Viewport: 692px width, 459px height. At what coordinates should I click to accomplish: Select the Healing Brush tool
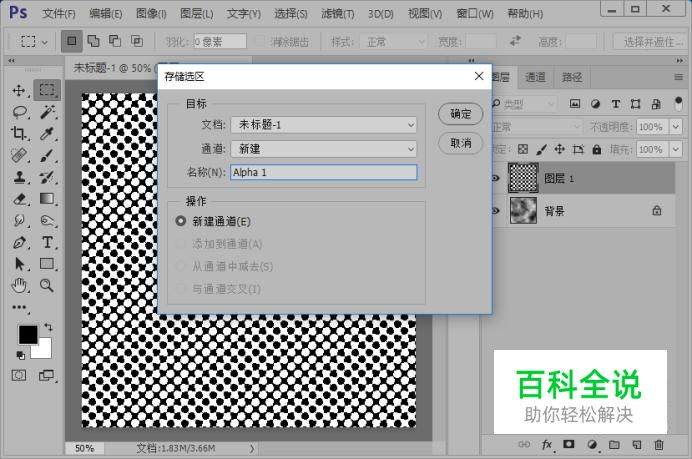click(x=19, y=155)
